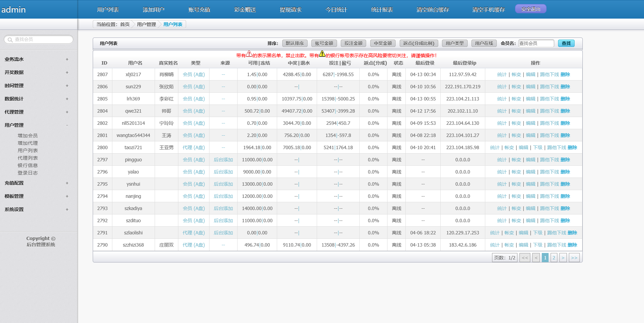
Task: Expand the 开奖数据 sidebar section
Action: pos(67,72)
